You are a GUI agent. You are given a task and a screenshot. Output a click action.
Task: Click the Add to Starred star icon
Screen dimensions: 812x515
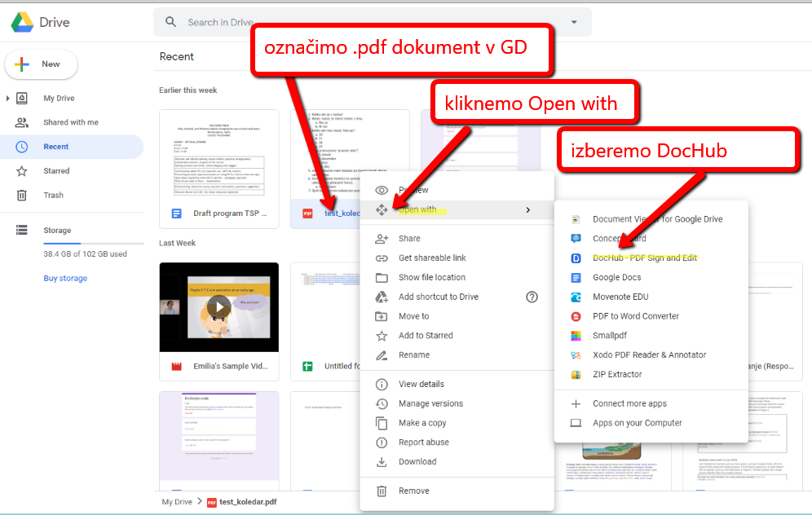point(382,336)
